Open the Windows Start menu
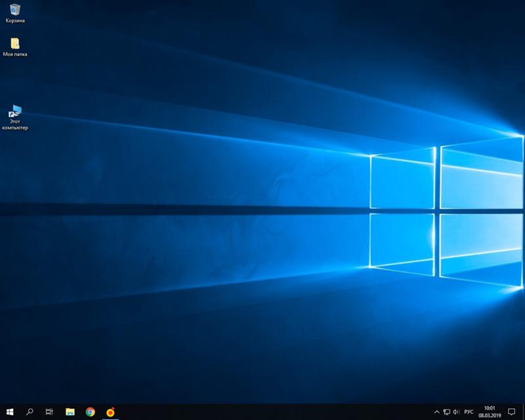 tap(10, 411)
